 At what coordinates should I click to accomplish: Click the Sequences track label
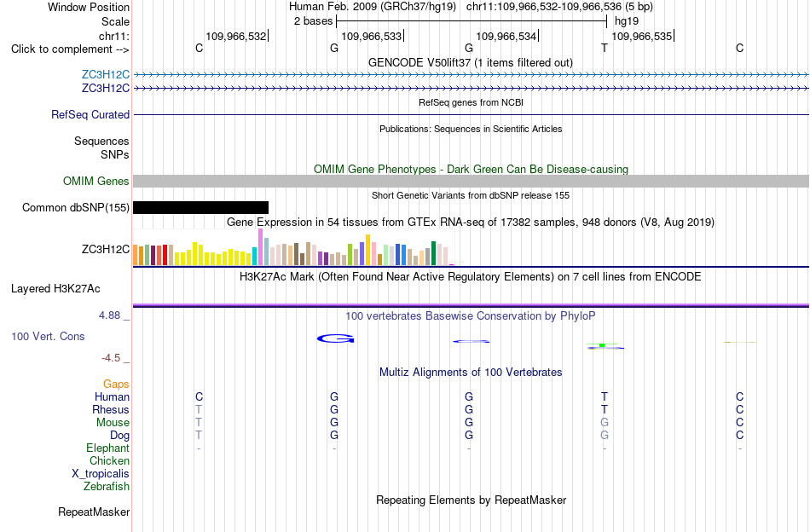click(x=101, y=141)
